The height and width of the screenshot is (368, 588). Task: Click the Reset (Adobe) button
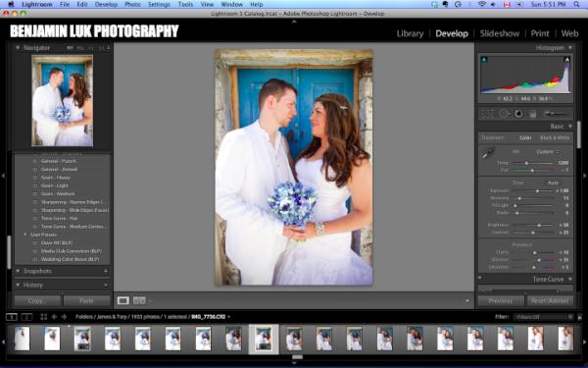(x=550, y=301)
